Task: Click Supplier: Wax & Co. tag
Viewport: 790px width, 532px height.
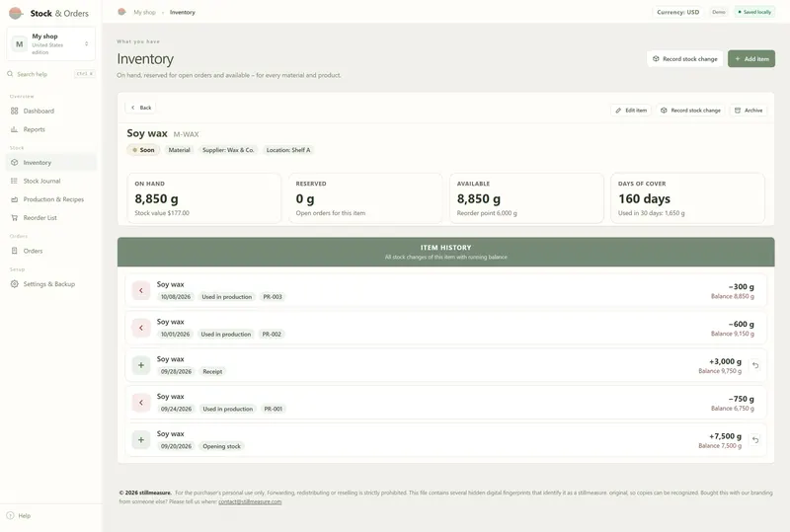Action: [x=228, y=150]
